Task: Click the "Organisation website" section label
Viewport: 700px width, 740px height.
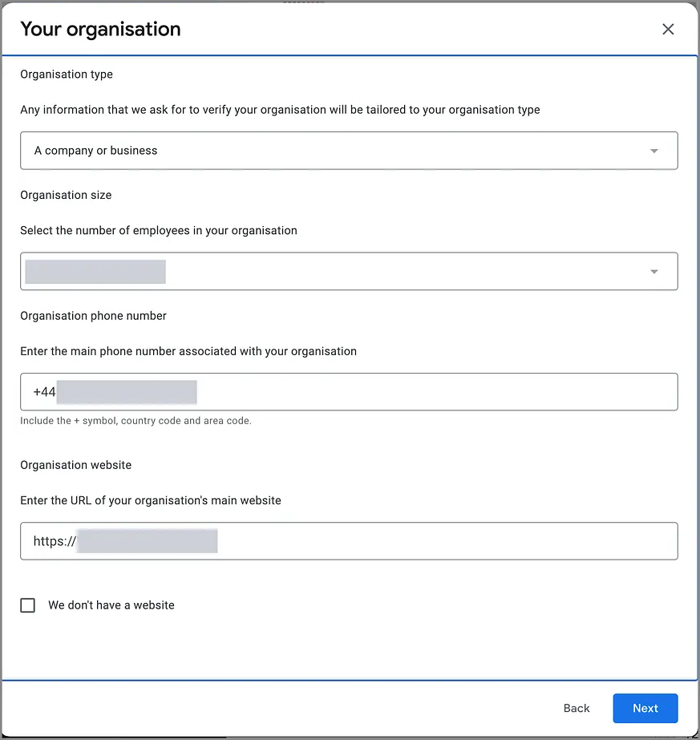Action: click(75, 465)
